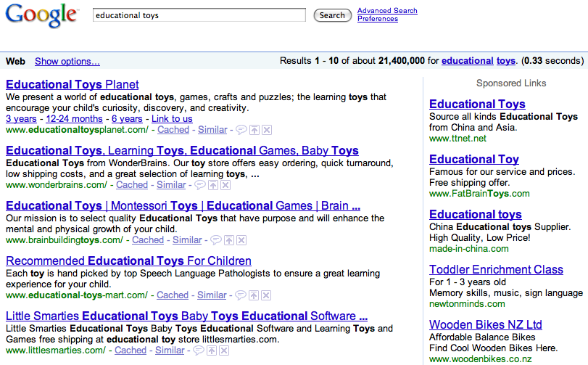Click the comment icon for wonderbrains.com result

pos(200,185)
